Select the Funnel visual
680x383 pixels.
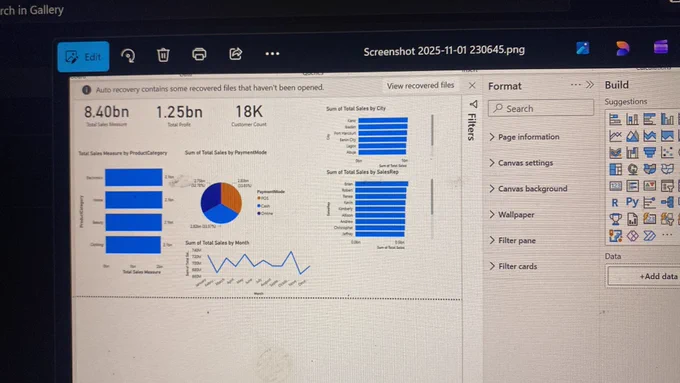pos(650,152)
